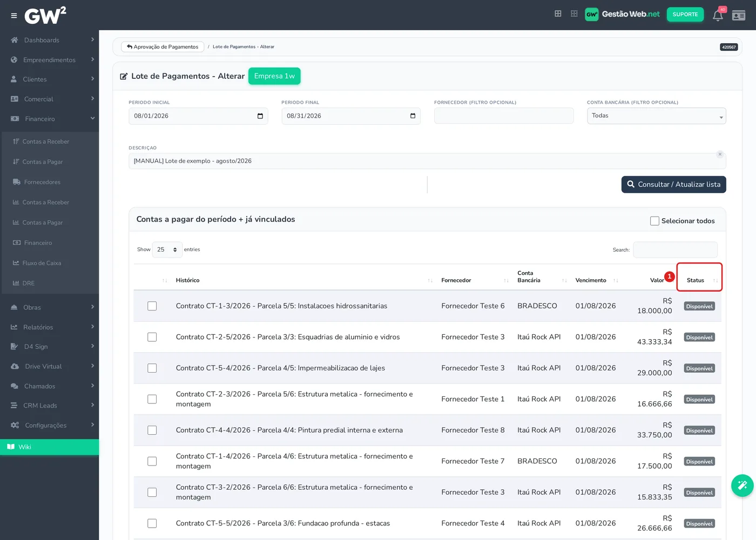Viewport: 756px width, 540px height.
Task: Sort table by Vencimento column arrows
Action: 616,280
